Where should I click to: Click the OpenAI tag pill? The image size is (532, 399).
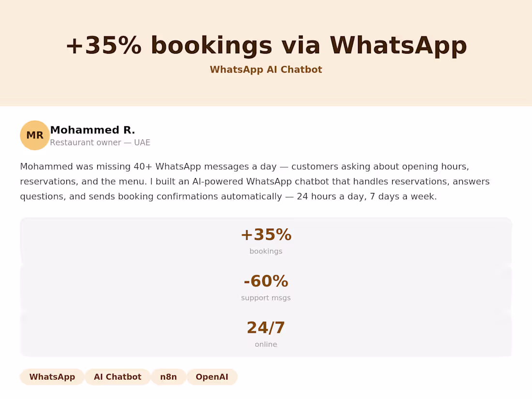click(212, 377)
